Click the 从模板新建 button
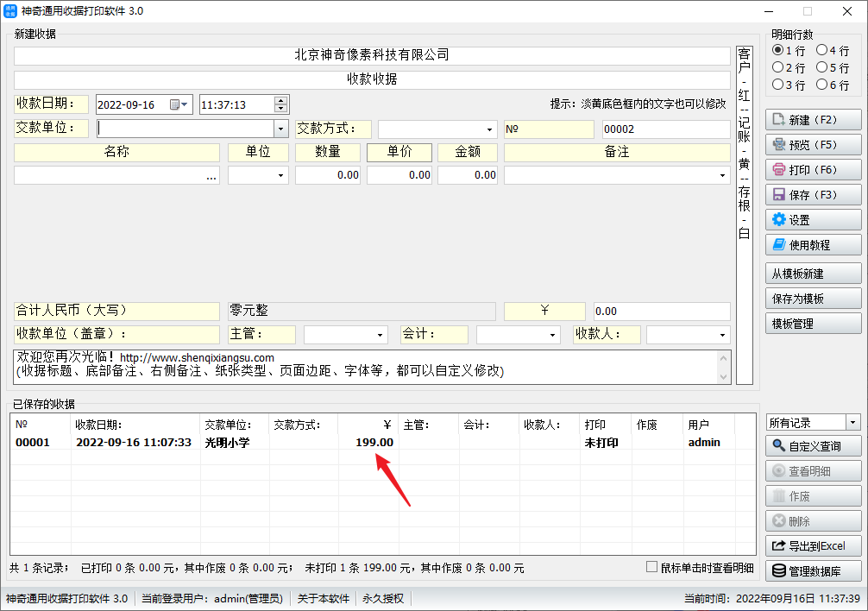868x611 pixels. click(813, 274)
